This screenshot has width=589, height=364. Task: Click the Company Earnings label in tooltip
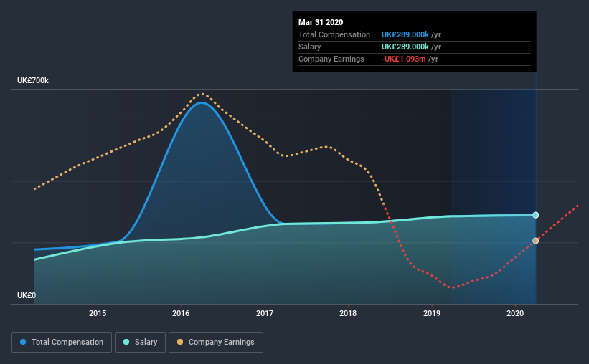point(331,59)
